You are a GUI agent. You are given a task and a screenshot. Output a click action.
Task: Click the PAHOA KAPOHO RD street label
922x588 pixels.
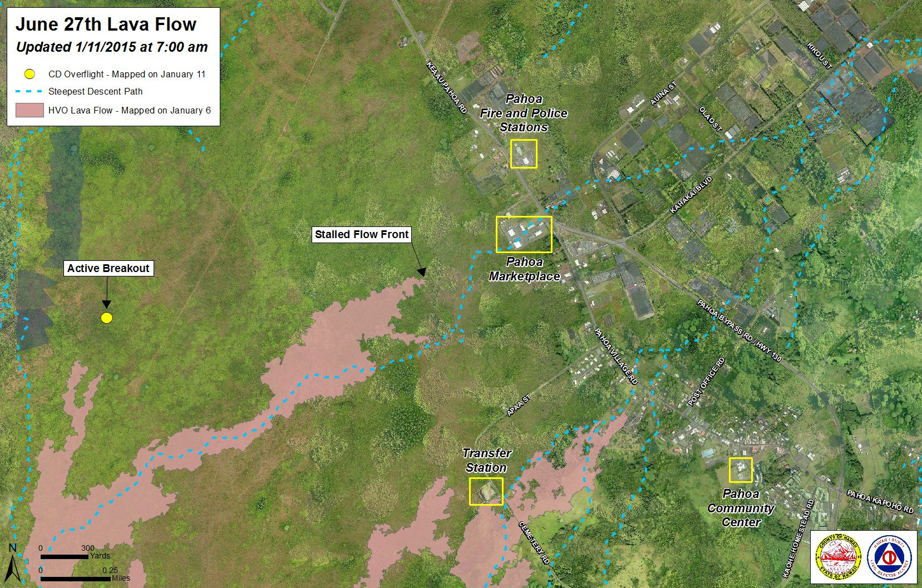[x=880, y=501]
